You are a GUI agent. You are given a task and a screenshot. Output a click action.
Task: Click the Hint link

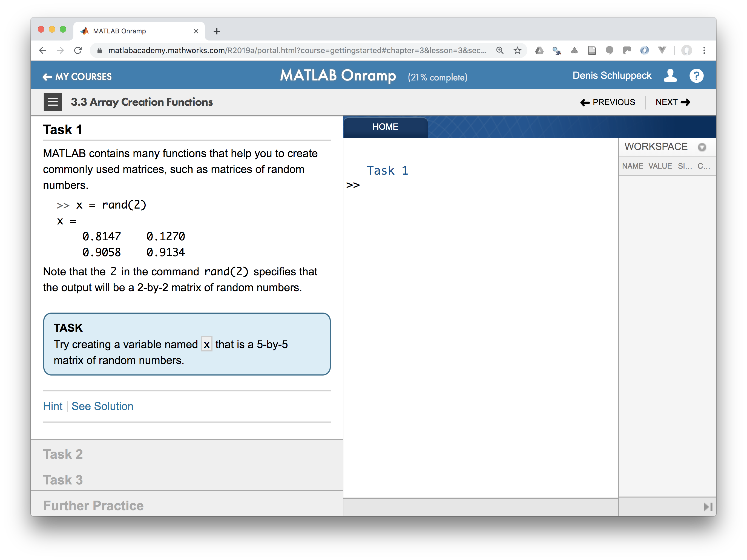pos(53,406)
